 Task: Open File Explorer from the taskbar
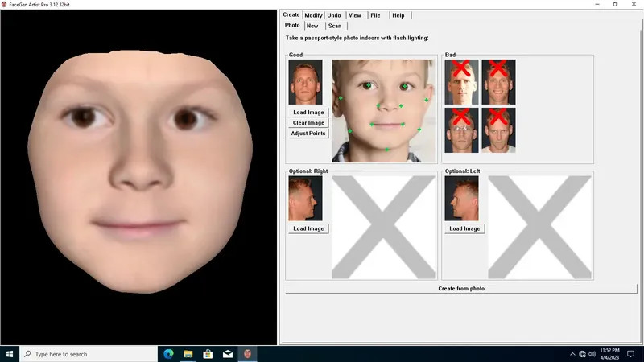point(188,354)
